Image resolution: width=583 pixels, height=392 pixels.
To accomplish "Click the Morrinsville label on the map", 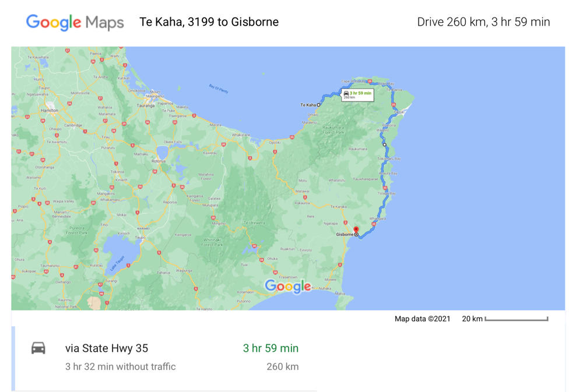I will point(80,93).
